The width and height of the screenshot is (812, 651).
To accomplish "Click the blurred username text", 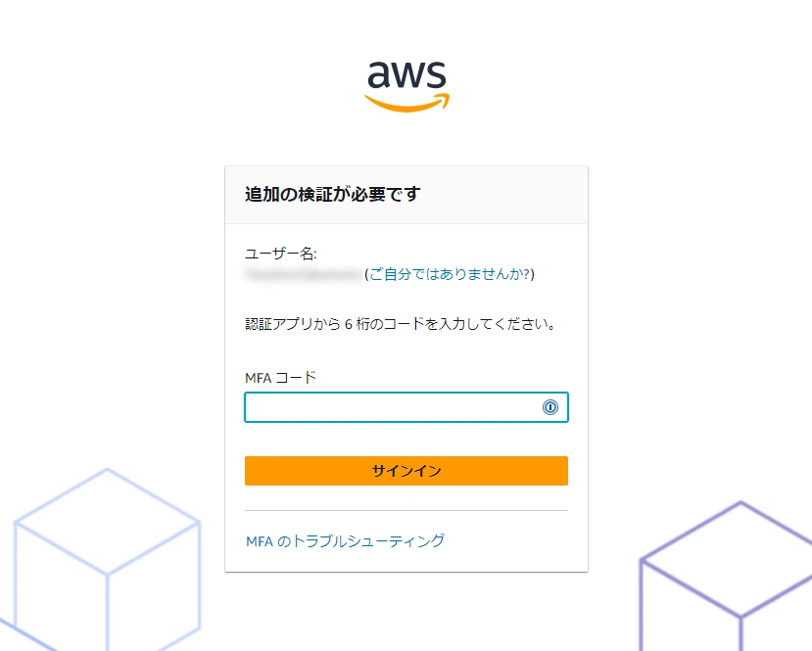I will coord(303,274).
